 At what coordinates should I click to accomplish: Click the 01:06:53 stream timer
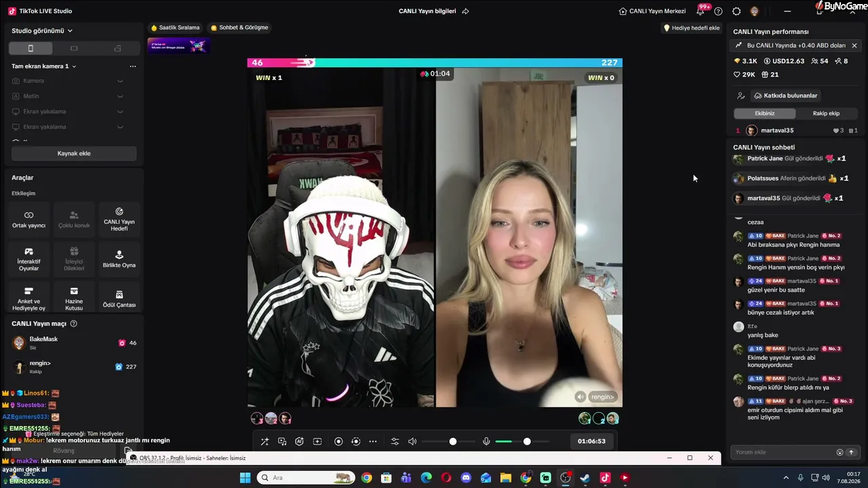pyautogui.click(x=591, y=441)
